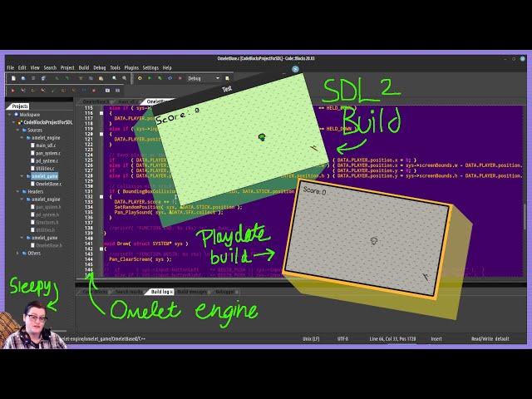Image resolution: width=532 pixels, height=399 pixels.
Task: Cut selection with the scissors icon
Action: pos(81,78)
